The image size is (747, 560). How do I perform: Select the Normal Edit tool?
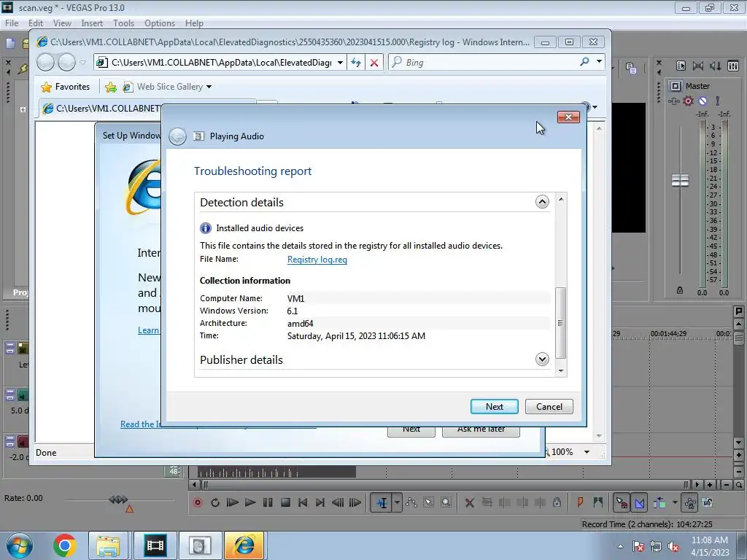coord(382,502)
